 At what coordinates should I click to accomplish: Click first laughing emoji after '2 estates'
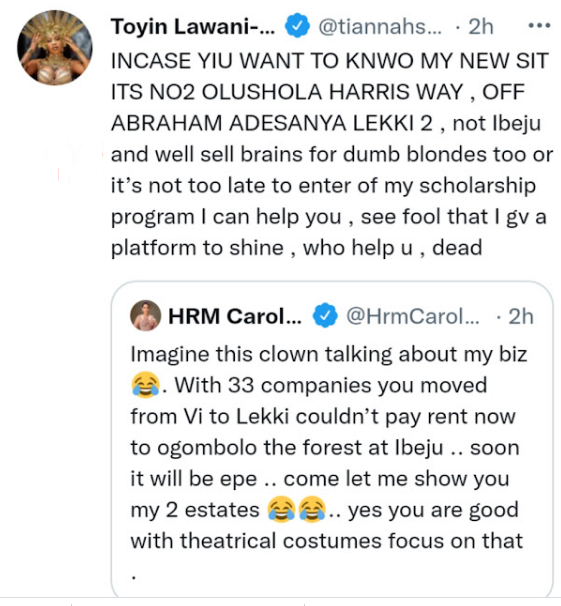coord(281,509)
